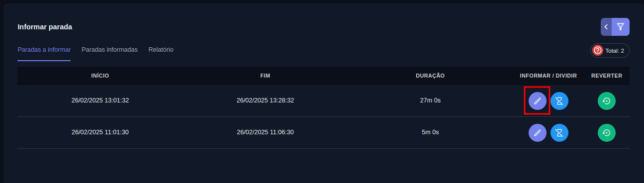This screenshot has width=644, height=183.
Task: Collapse panel with the left chevron arrow
Action: click(606, 27)
